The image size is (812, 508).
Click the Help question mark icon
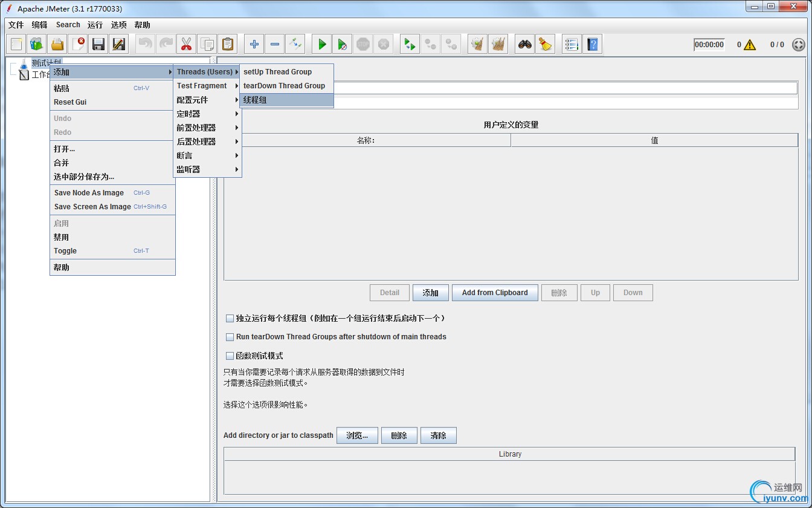[592, 44]
